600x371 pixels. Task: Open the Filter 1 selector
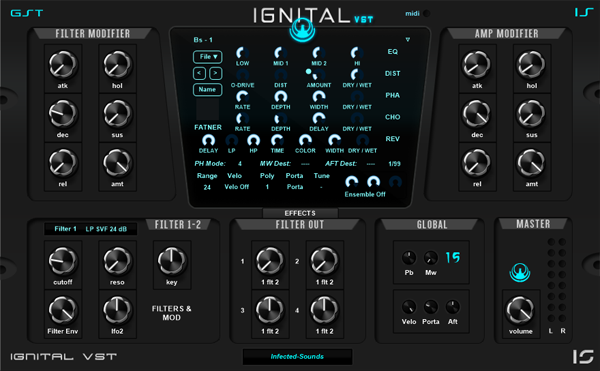click(65, 229)
